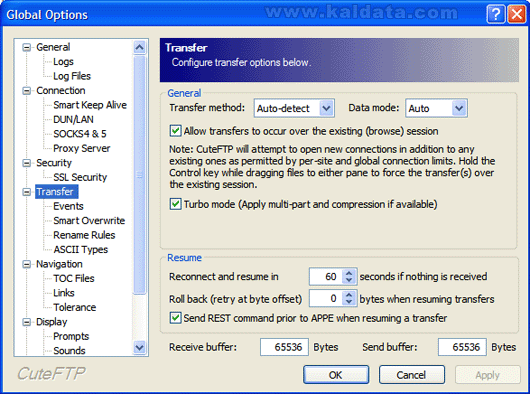Select the Navigation tree item

(x=59, y=264)
